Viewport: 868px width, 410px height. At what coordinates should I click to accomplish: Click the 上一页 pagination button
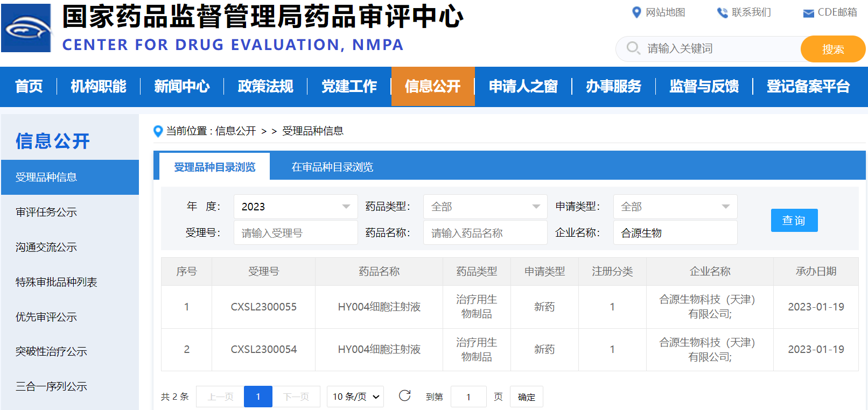(220, 397)
